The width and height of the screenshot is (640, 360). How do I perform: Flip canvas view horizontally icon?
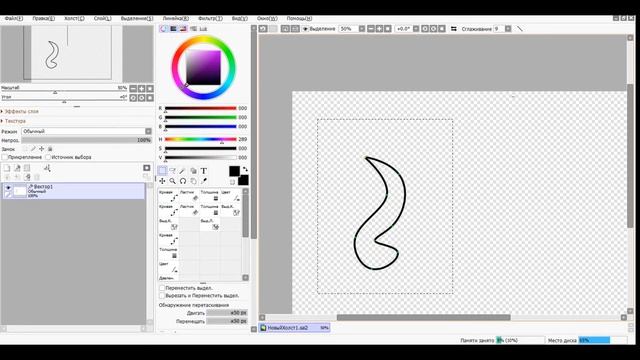453,29
